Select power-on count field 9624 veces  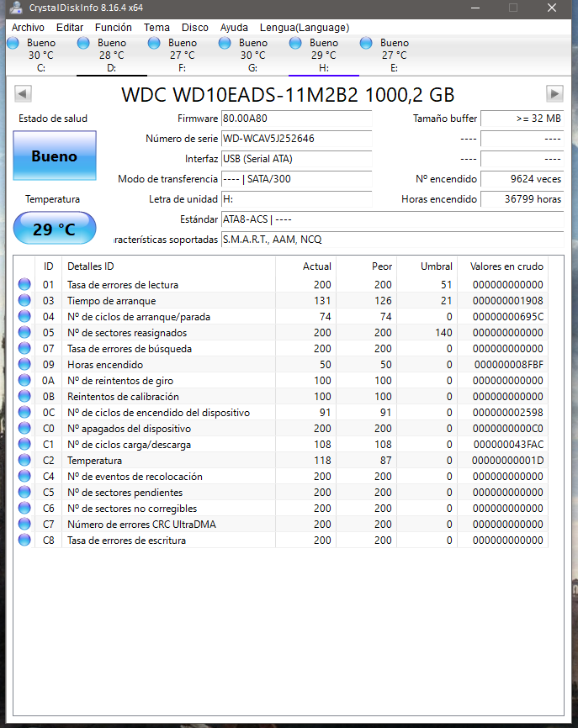point(522,179)
